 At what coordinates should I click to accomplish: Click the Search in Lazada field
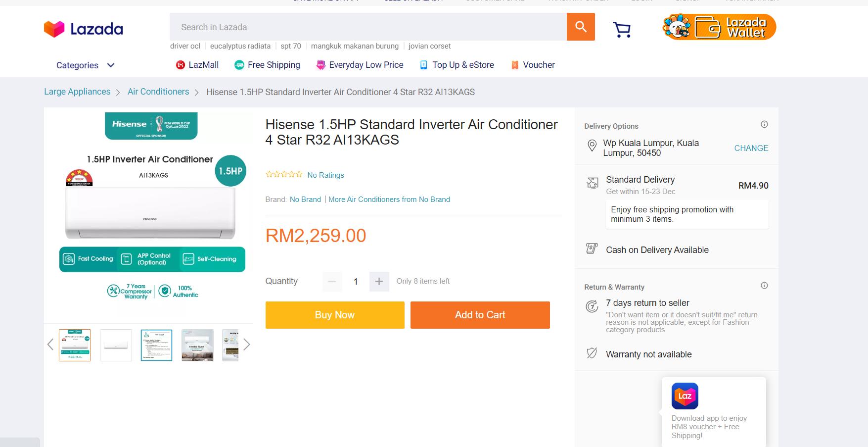[368, 27]
